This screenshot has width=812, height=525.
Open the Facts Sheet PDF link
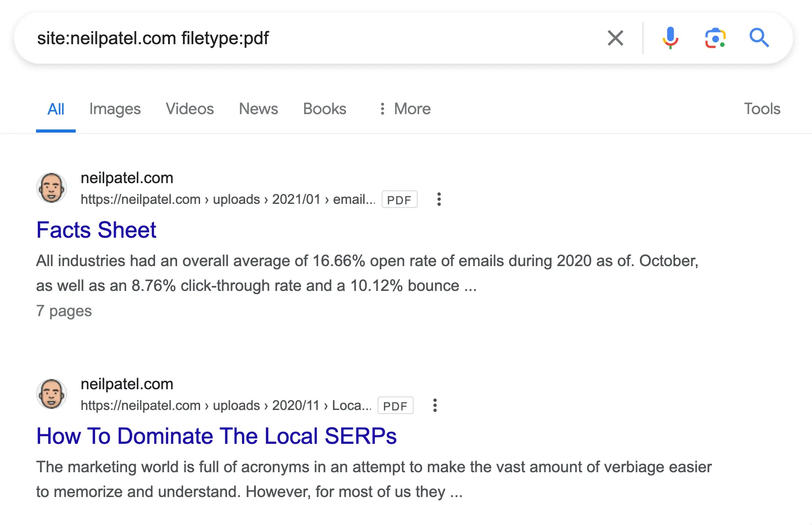point(96,230)
